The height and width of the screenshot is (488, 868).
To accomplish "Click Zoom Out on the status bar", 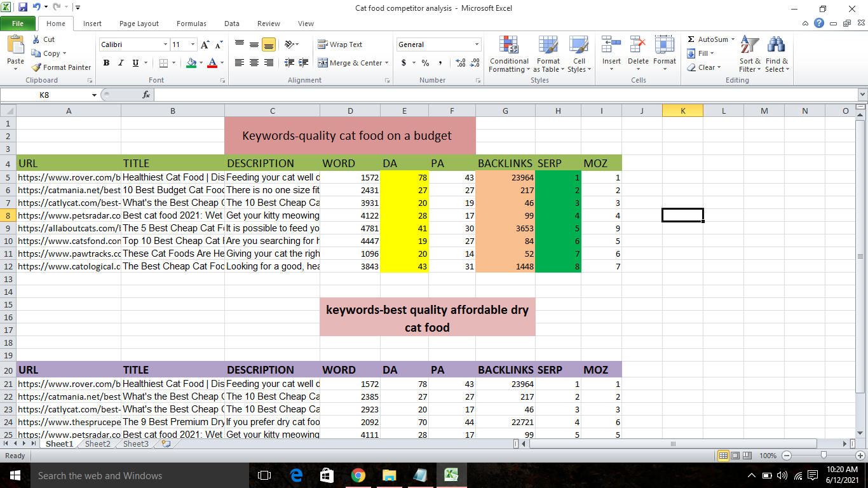I will click(787, 455).
